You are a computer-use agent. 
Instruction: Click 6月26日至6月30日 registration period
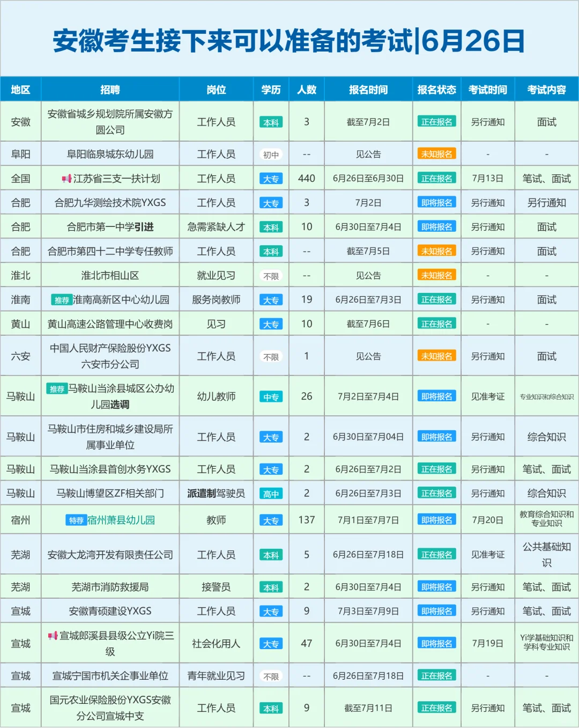tap(368, 179)
